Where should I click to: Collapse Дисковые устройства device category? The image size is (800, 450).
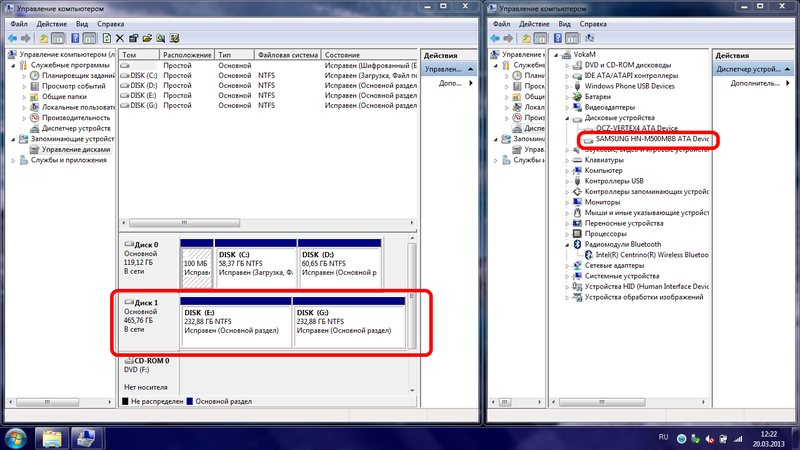(x=567, y=118)
